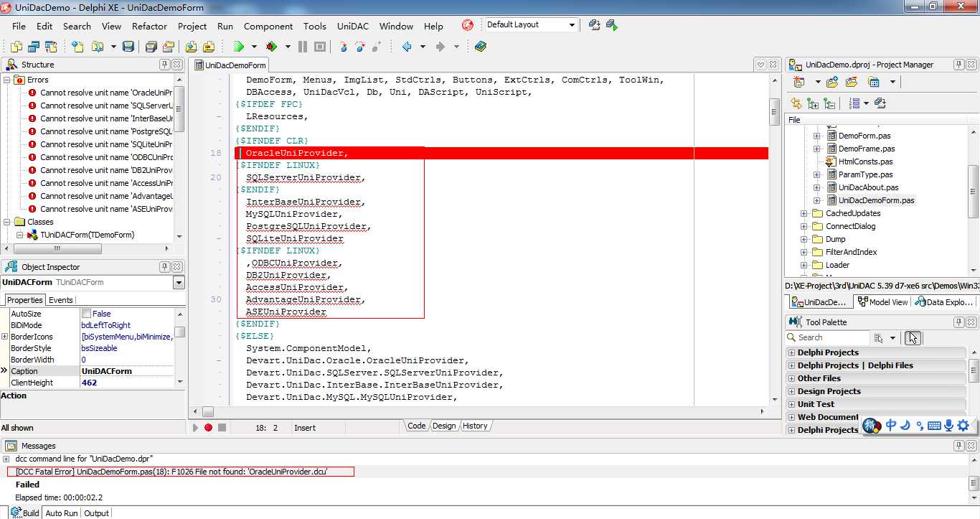Pin the Structure panel
Viewport: 980px width, 519px height.
click(x=164, y=65)
